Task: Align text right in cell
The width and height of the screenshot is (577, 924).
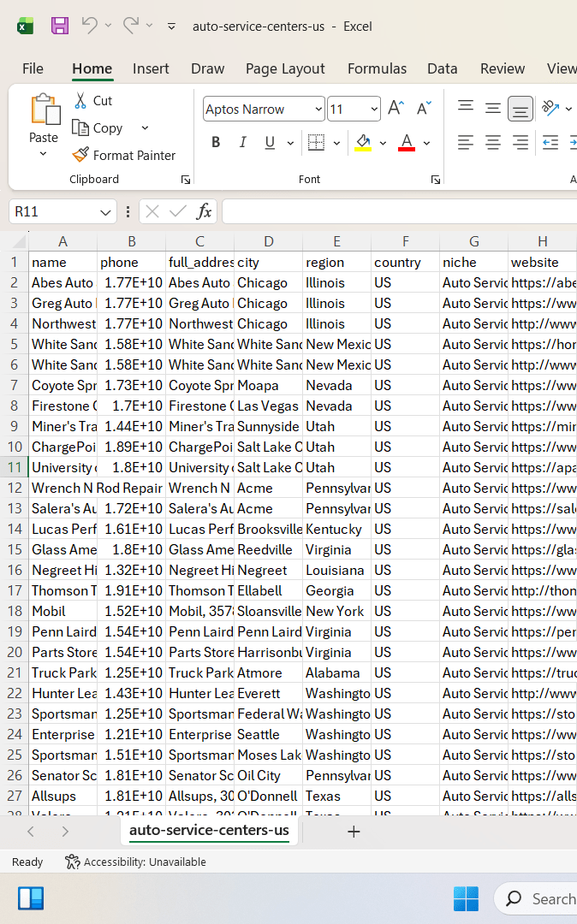Action: pos(520,142)
